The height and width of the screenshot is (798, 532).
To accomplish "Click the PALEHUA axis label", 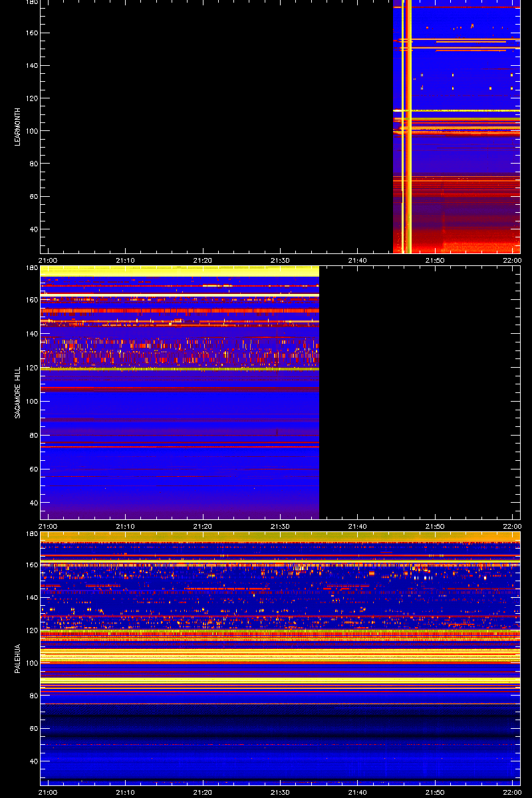I will [19, 658].
